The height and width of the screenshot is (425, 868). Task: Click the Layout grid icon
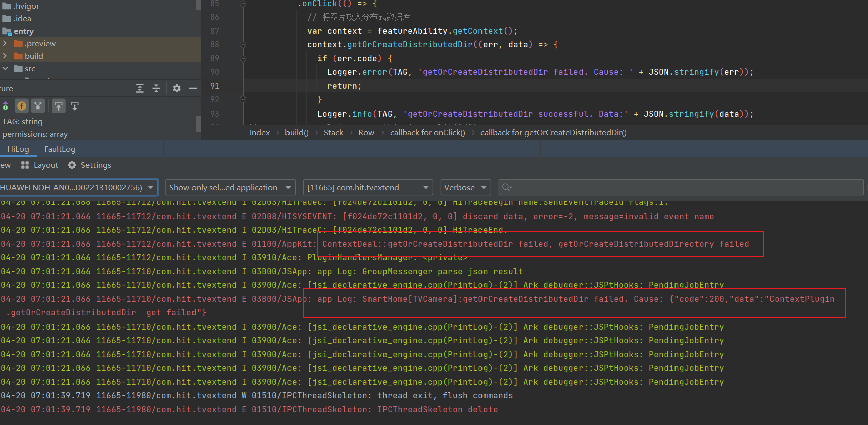click(x=25, y=165)
